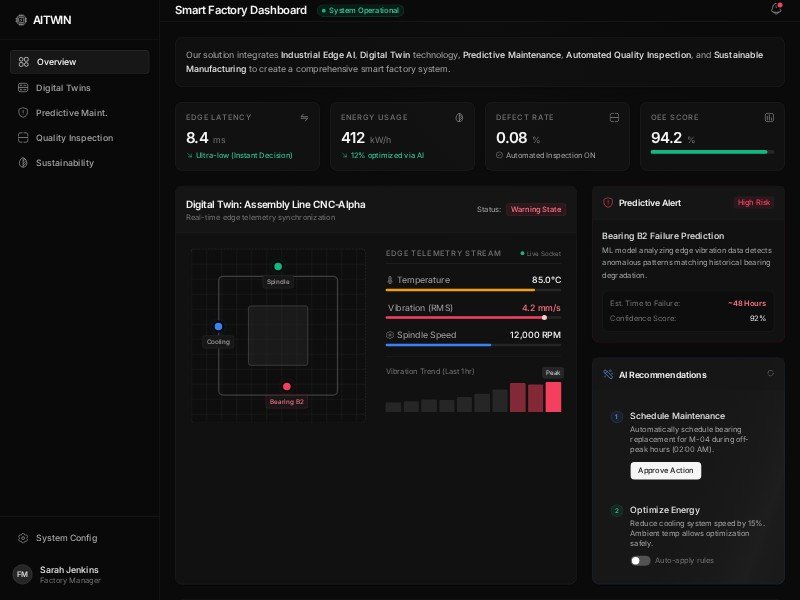The height and width of the screenshot is (600, 800).
Task: Toggle the Auto-apply rules switch
Action: coord(640,560)
